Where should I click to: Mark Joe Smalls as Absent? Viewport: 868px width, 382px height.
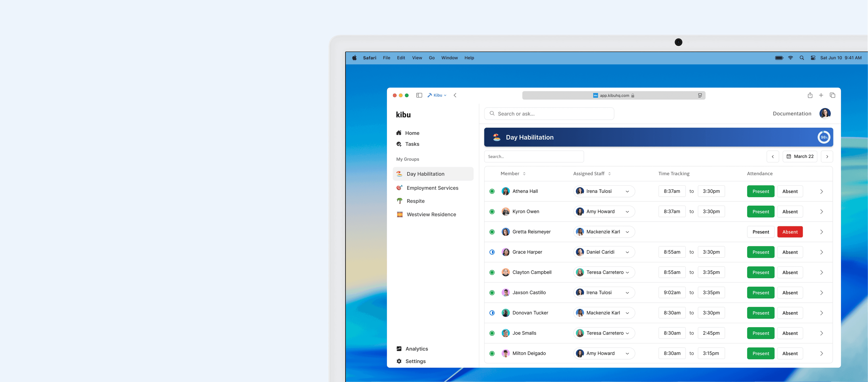pyautogui.click(x=790, y=333)
